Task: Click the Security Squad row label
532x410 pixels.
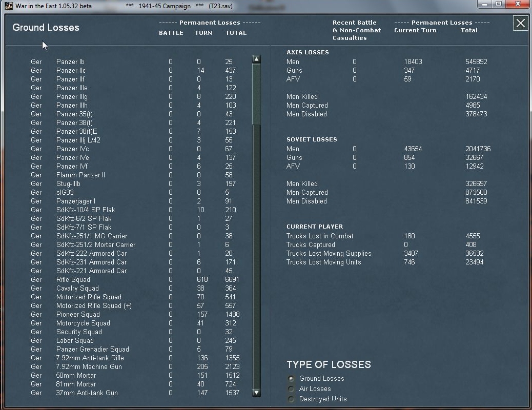Action: coord(79,332)
